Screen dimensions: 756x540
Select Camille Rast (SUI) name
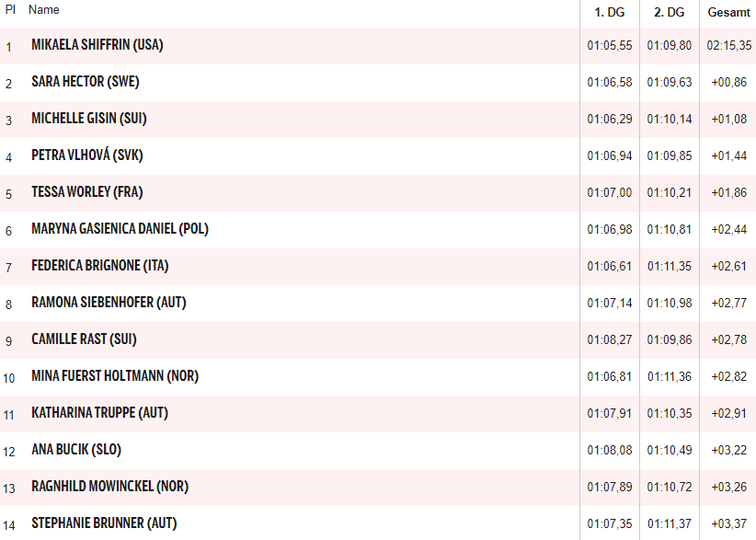click(84, 339)
